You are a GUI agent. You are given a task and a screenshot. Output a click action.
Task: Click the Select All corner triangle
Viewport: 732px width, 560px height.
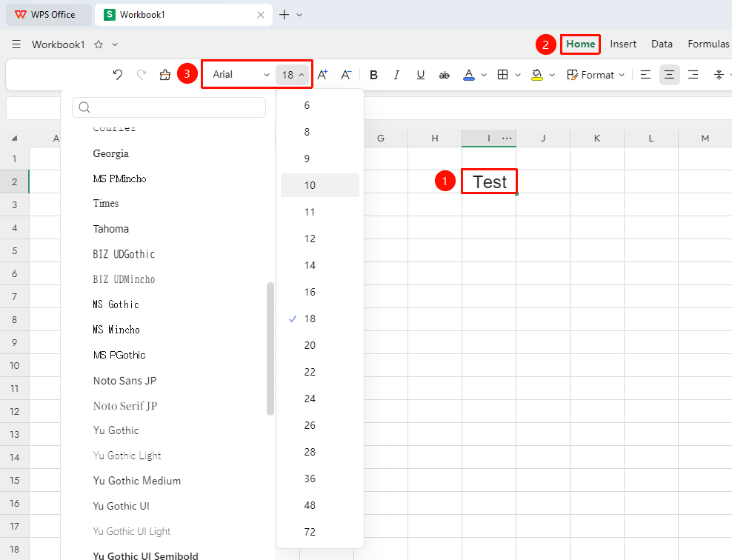[x=15, y=138]
